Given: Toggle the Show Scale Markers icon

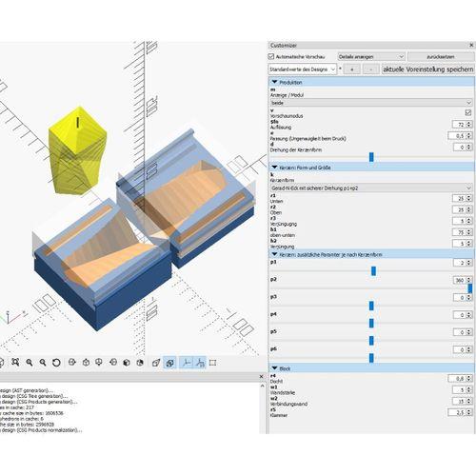Looking at the screenshot, I should (x=200, y=363).
